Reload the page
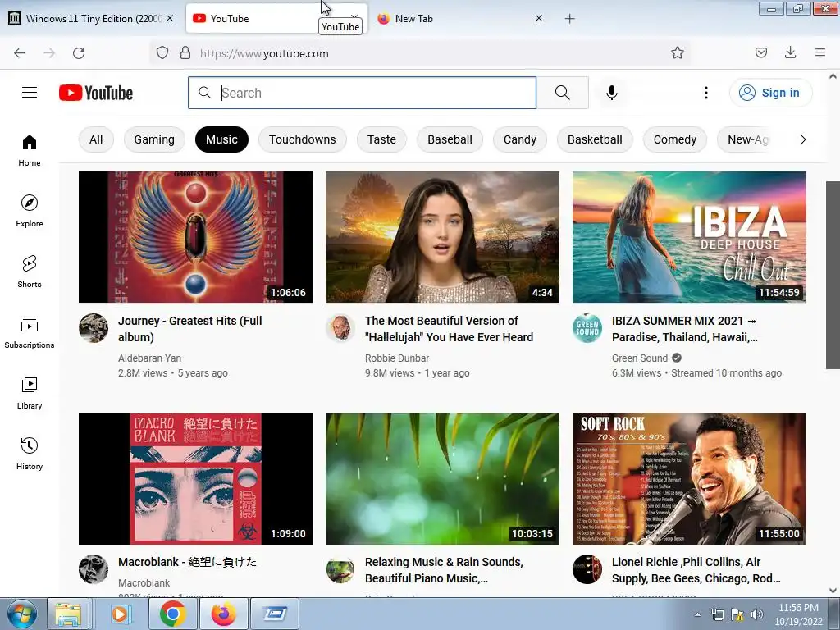 pos(79,53)
